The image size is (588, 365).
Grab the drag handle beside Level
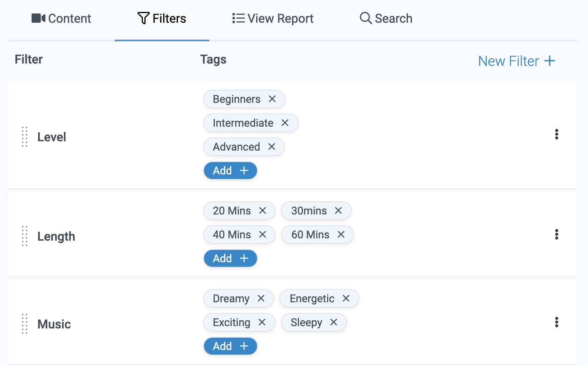(24, 137)
